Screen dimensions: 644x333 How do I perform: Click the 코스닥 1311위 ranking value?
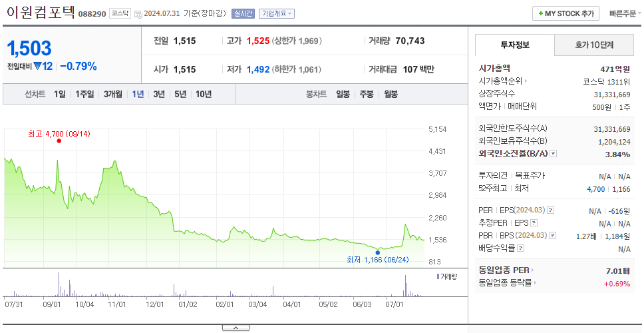click(606, 81)
